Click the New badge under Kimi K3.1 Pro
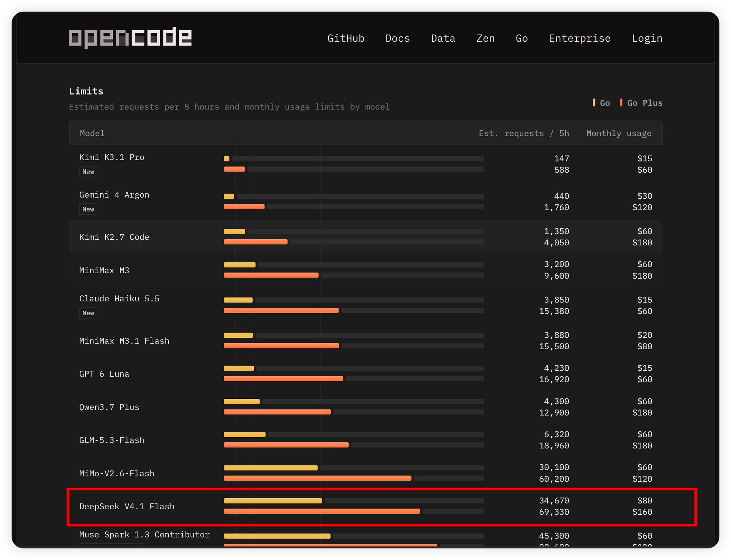The image size is (731, 560). point(88,172)
